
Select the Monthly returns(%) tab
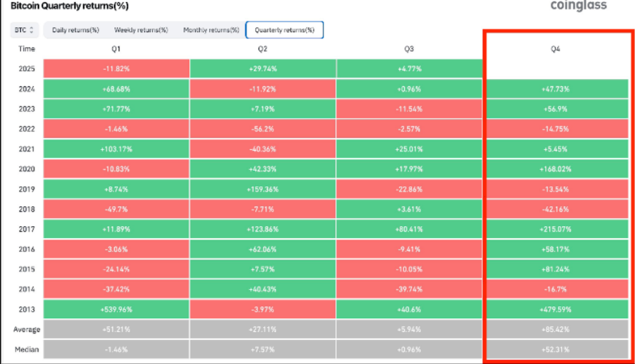211,30
